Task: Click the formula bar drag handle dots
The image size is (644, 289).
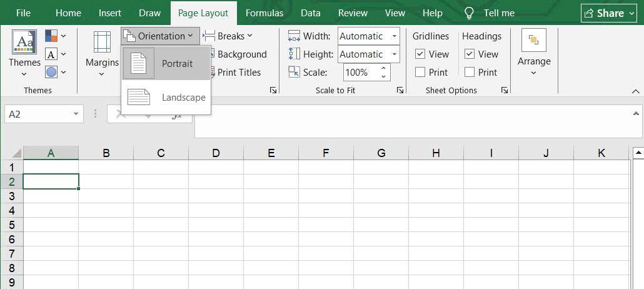Action: pyautogui.click(x=95, y=114)
